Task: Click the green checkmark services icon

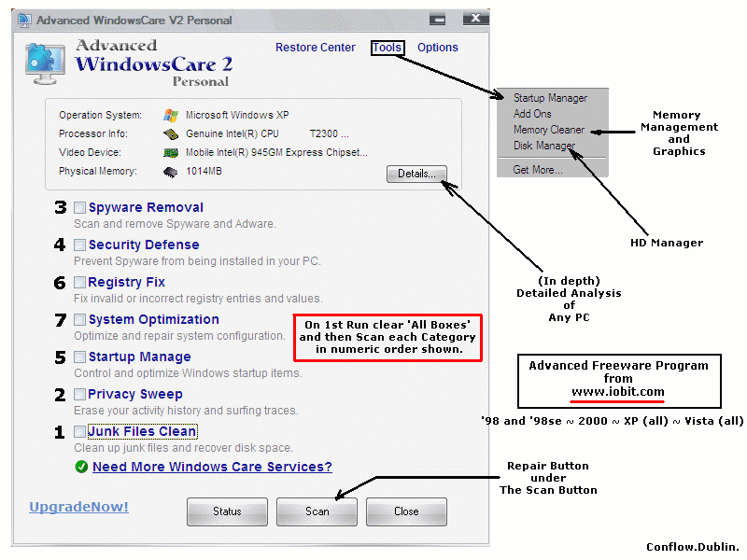Action: pos(81,467)
